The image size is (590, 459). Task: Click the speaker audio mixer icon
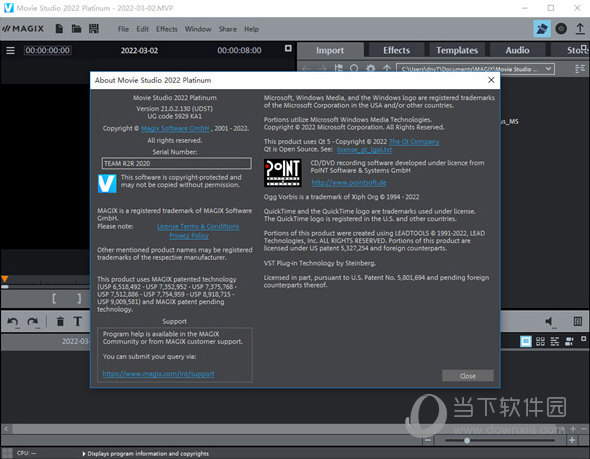[x=549, y=321]
